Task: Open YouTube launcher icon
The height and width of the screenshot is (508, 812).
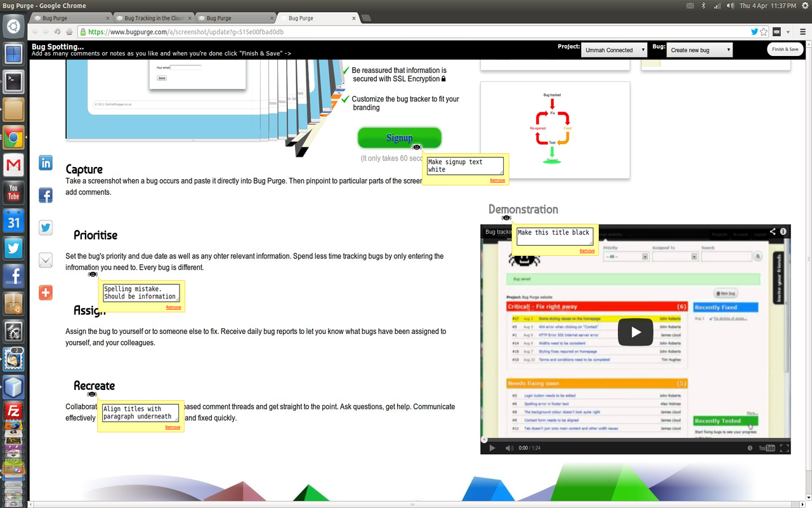Action: click(14, 192)
